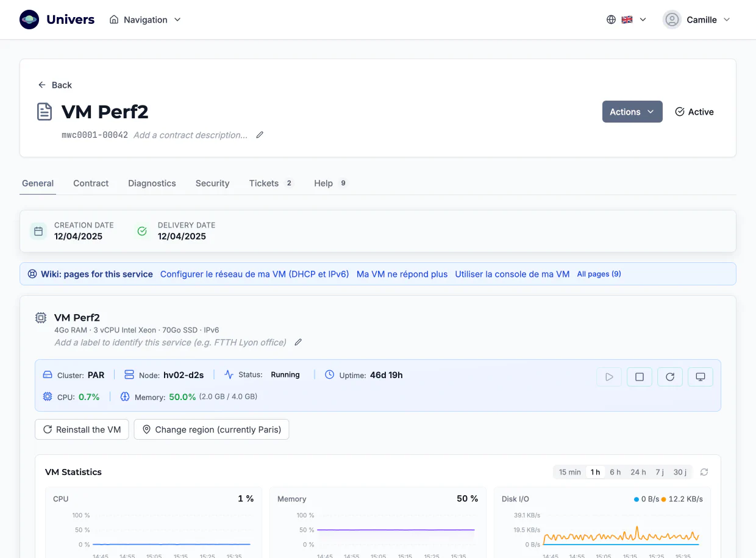Click the orange Disk I/O legend dot
The height and width of the screenshot is (558, 756).
663,499
